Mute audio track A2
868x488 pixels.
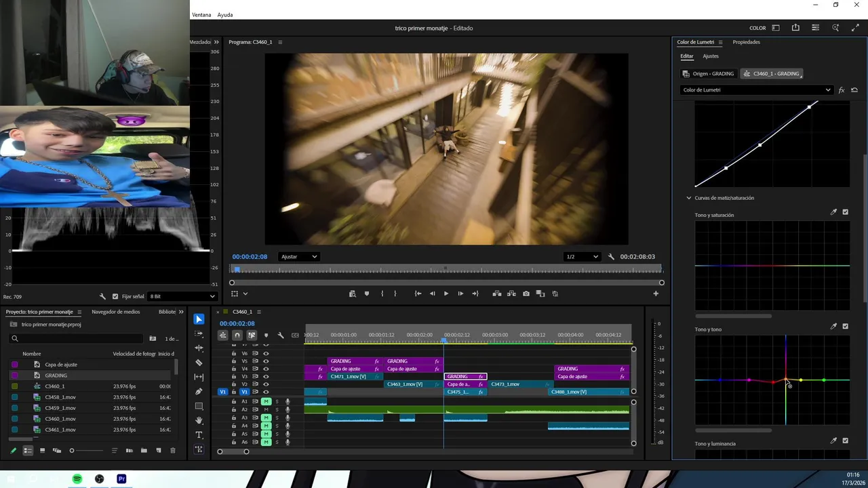click(x=267, y=410)
